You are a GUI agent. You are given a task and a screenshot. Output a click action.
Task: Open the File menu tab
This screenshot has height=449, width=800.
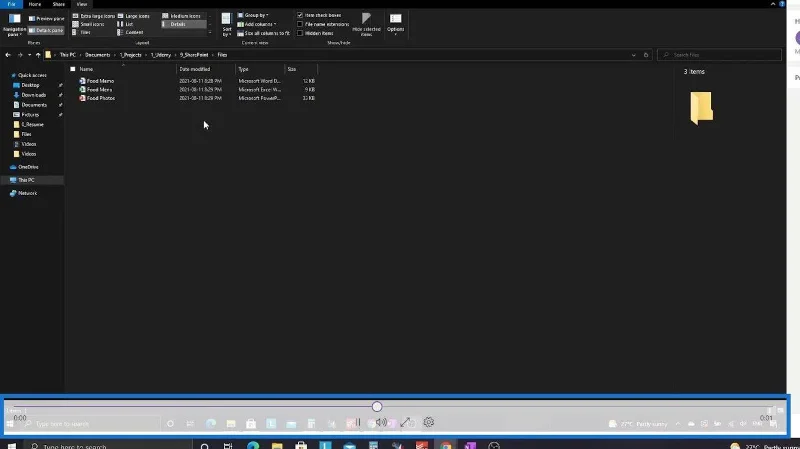pyautogui.click(x=11, y=4)
